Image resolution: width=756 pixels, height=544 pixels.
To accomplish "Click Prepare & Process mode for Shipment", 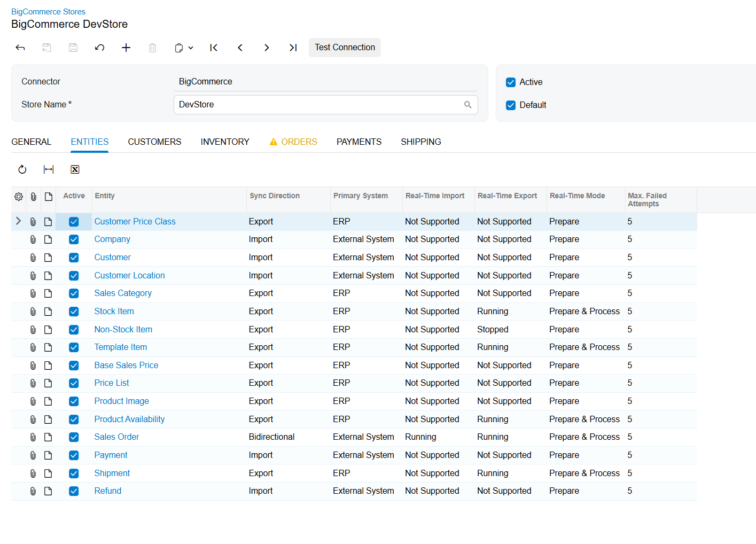I will coord(584,473).
